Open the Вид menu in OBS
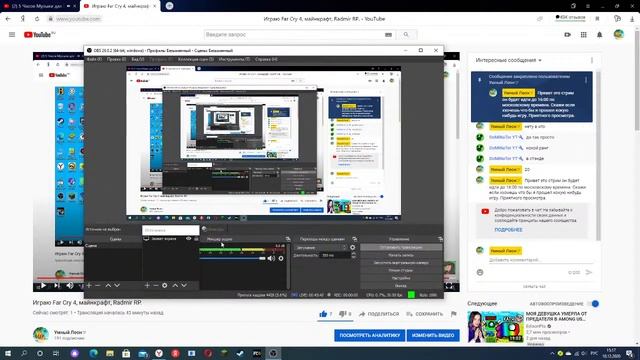Viewport: 640px width, 360px height. 138,59
